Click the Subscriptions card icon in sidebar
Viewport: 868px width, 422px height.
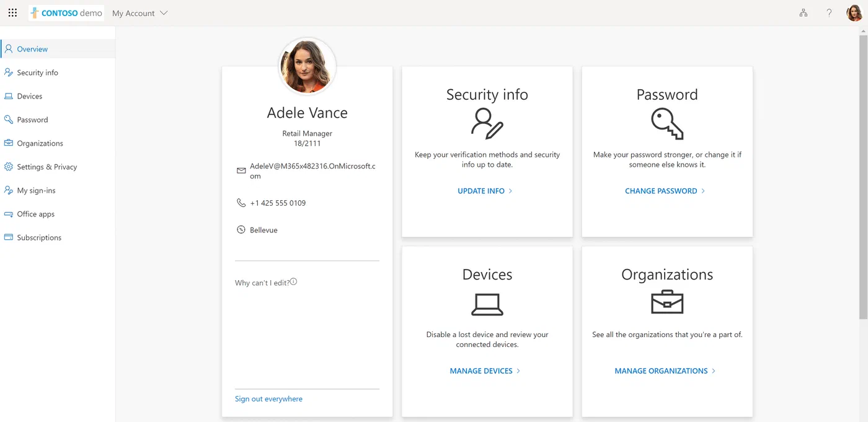(9, 237)
